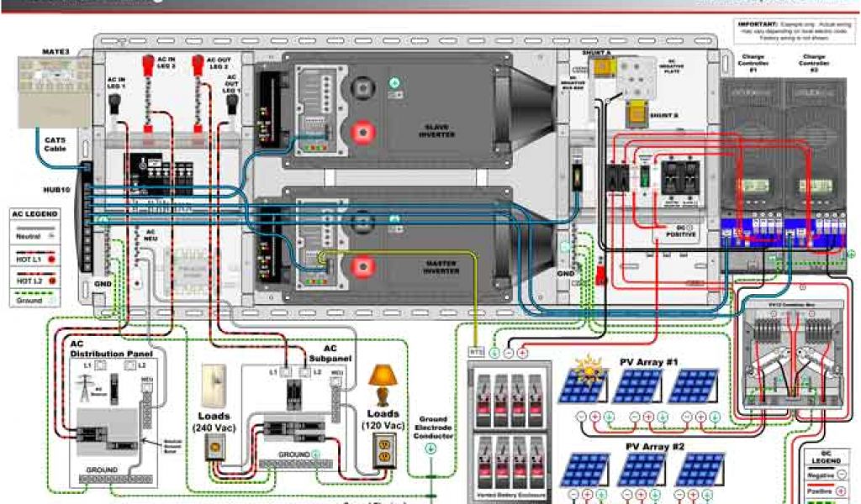Image resolution: width=861 pixels, height=504 pixels.
Task: Click the red terminal on Slave Inverter
Action: click(362, 132)
